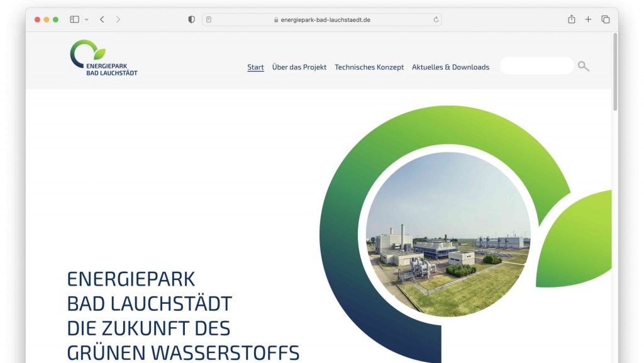Submit search with the magnifier icon

(584, 66)
